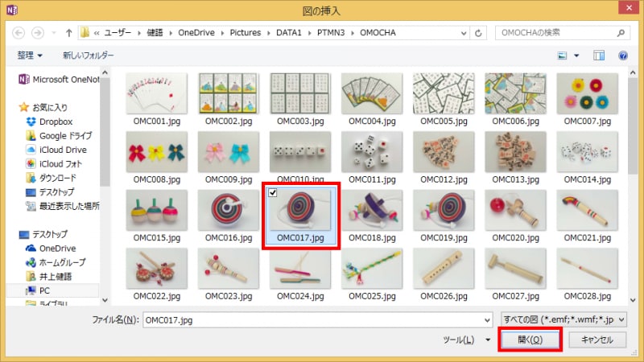Select thumbnail OMC007.jpg flowers
This screenshot has width=644, height=362.
point(588,93)
